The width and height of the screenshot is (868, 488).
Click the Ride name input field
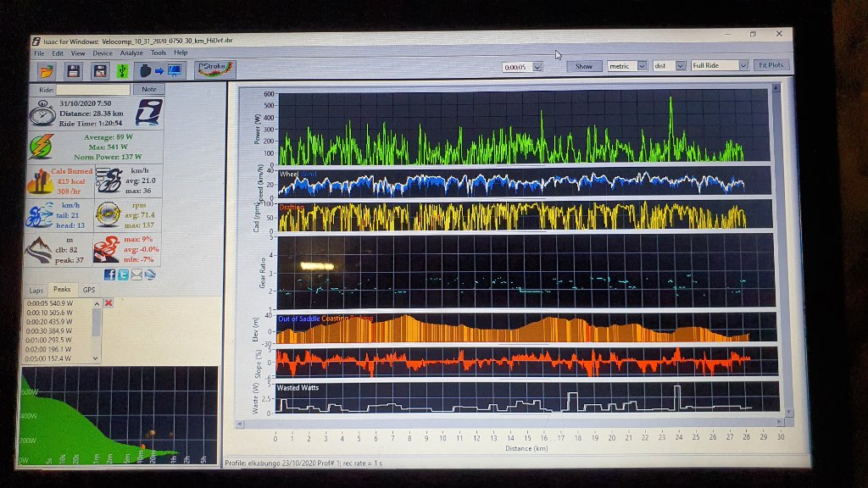93,89
